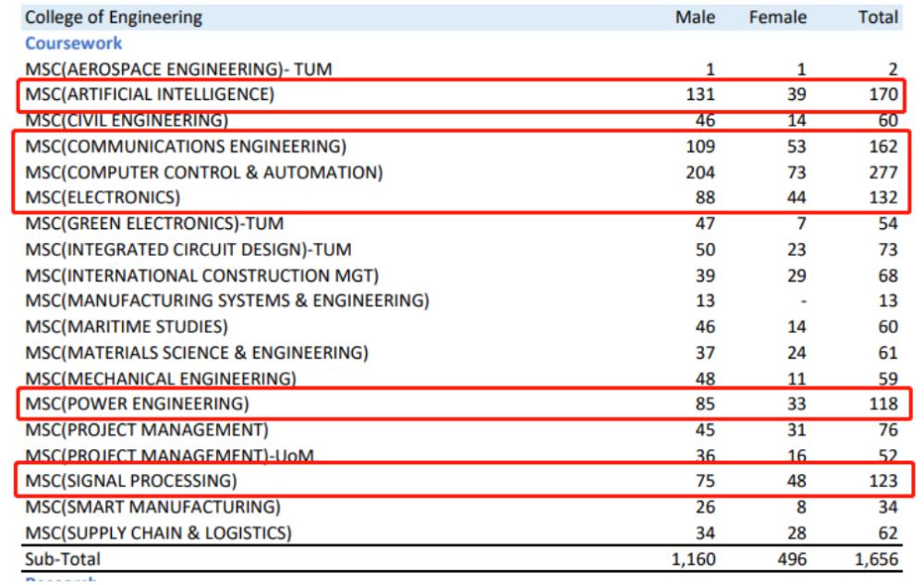Click the MSC(SIGNAL PROCESSING) row label
The width and height of the screenshot is (924, 585).
131,481
